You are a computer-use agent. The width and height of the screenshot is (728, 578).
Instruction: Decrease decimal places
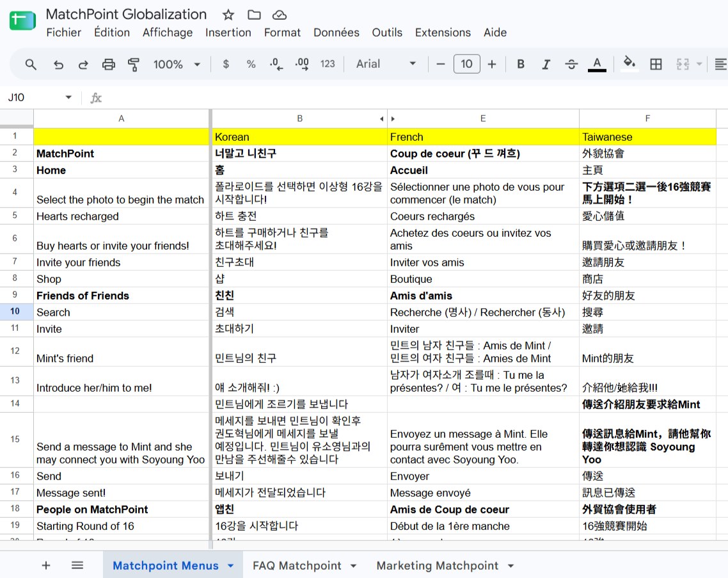point(276,64)
